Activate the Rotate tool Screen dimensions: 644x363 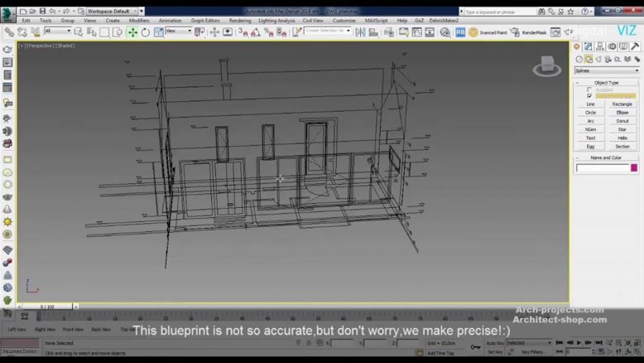click(x=146, y=31)
